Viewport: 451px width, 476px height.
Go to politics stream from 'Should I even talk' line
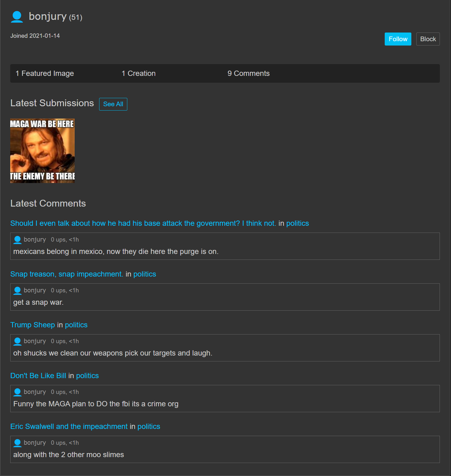(x=298, y=223)
